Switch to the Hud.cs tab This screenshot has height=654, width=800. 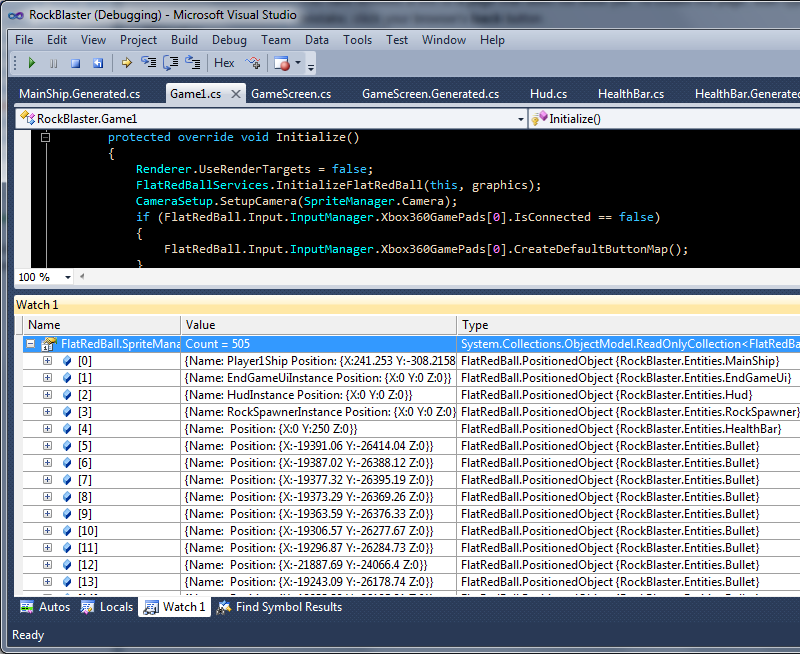[548, 94]
